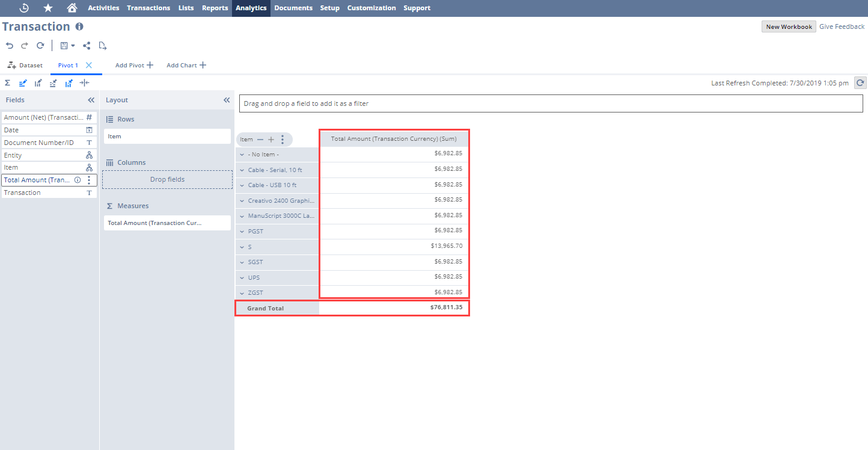Click the fit column width icon
Screen dimensions: 868x450
pyautogui.click(x=84, y=83)
